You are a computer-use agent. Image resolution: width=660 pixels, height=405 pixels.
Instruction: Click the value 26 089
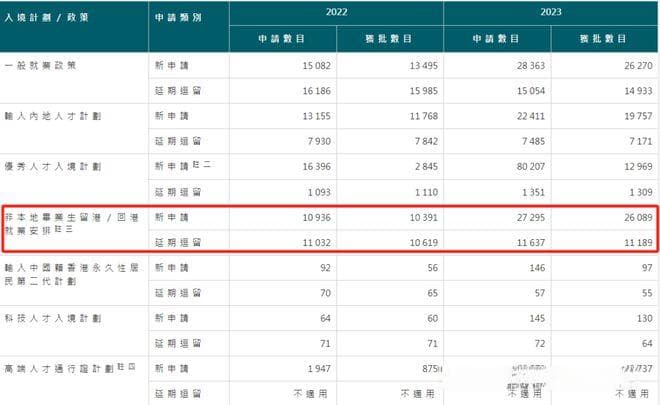(638, 218)
